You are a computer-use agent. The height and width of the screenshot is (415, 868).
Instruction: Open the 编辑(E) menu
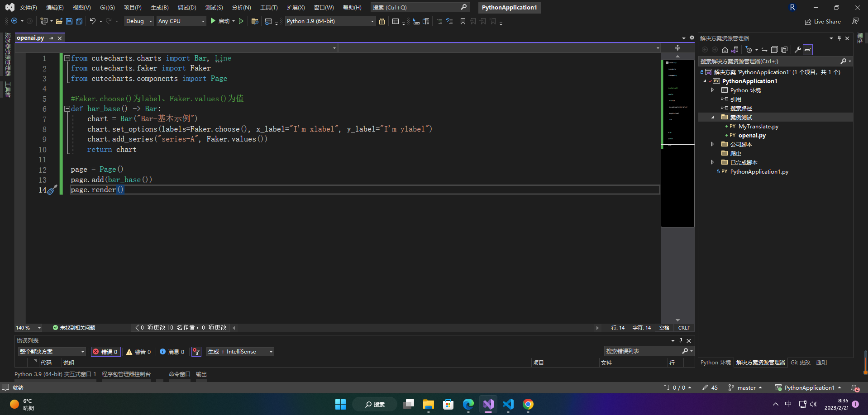(x=55, y=8)
